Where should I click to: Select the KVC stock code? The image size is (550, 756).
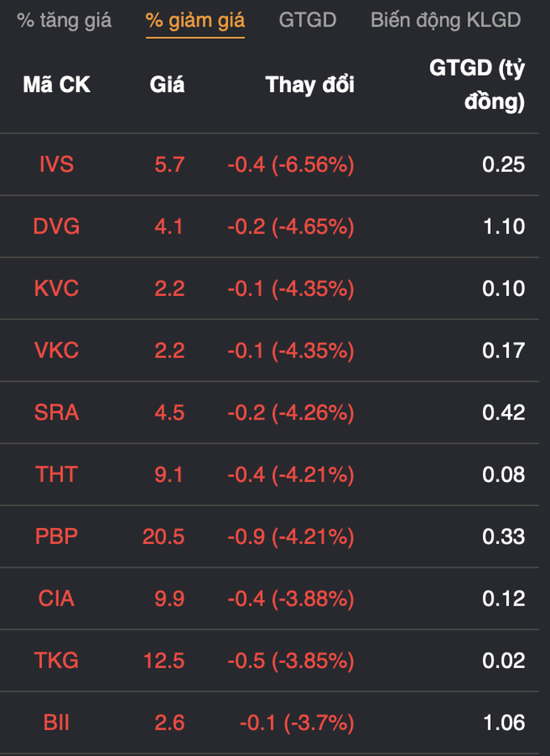pos(57,289)
